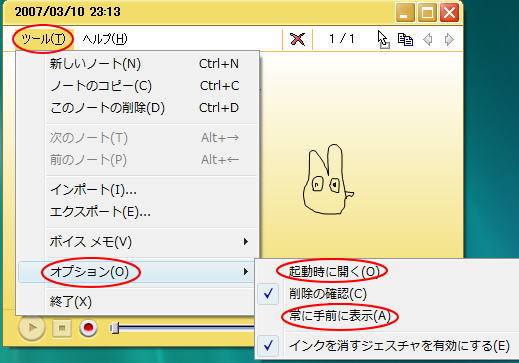Open the ツール(T) menu
Viewport: 519px width, 363px height.
coord(43,39)
